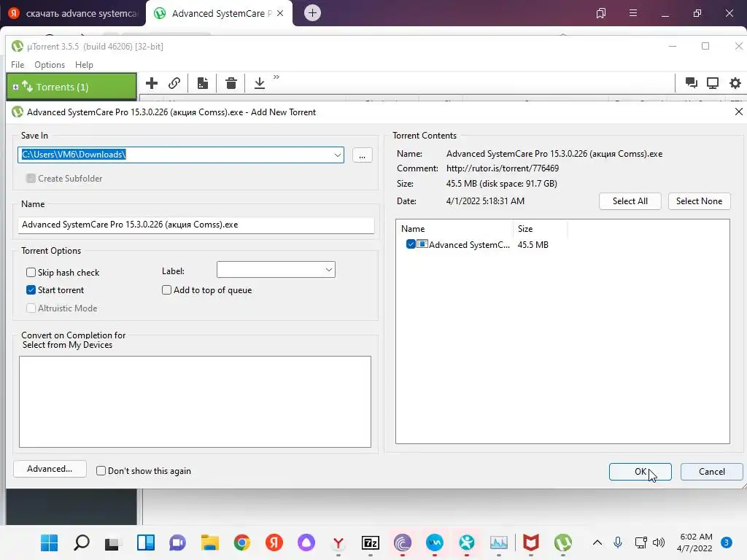Open the Help menu

click(x=85, y=65)
